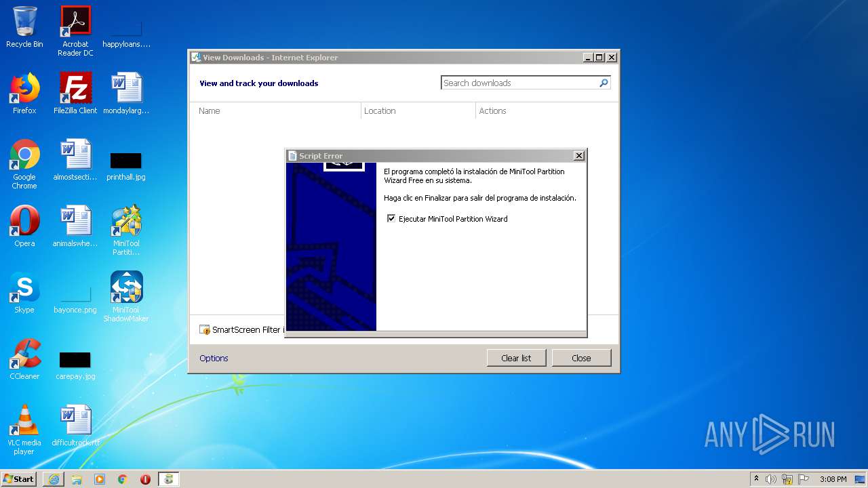868x488 pixels.
Task: Select the mondaylarg Word document
Action: pos(126,94)
